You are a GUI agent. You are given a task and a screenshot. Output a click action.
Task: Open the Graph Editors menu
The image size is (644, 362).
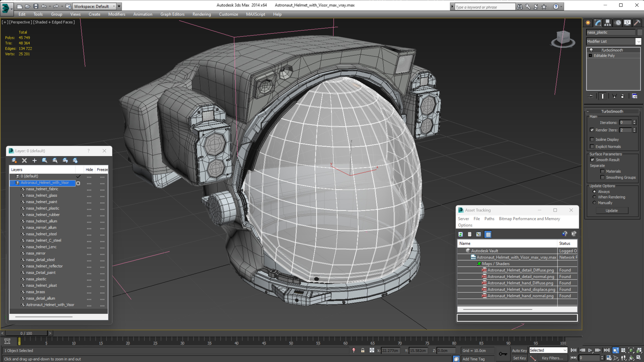(172, 14)
